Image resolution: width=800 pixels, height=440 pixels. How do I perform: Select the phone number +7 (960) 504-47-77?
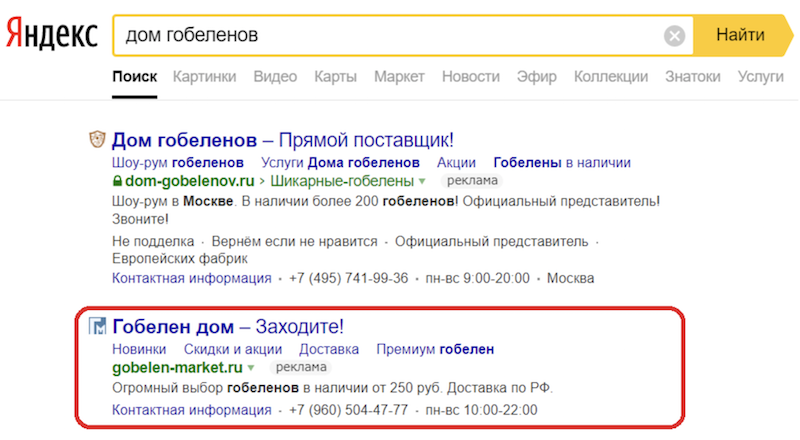(348, 410)
